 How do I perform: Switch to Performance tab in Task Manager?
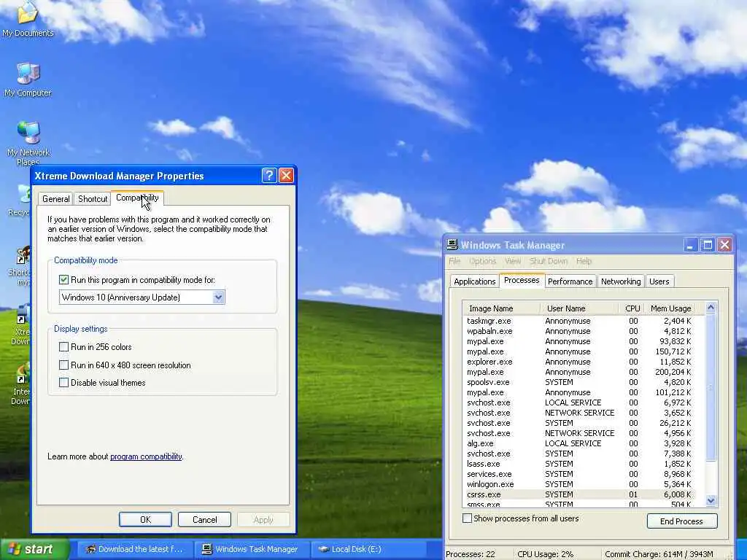570,281
